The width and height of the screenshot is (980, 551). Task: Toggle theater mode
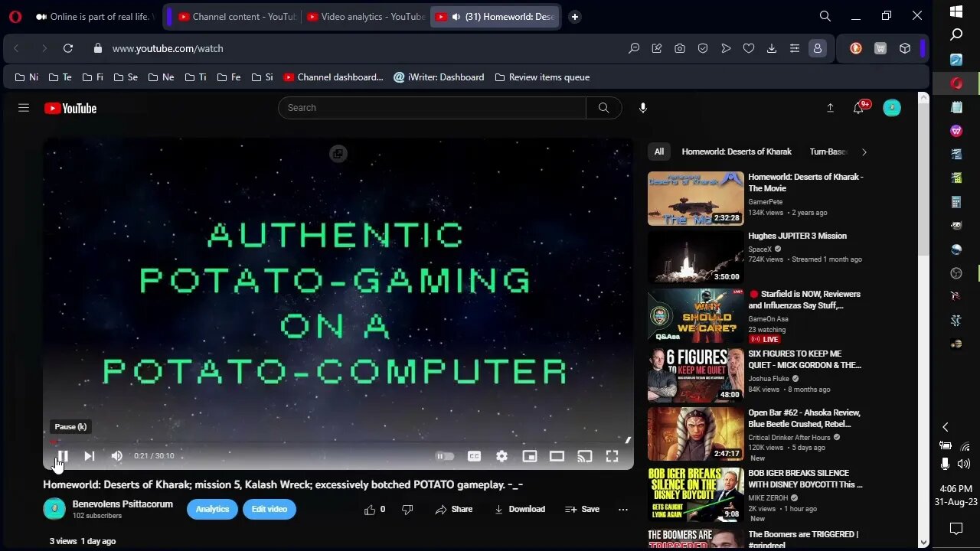pyautogui.click(x=557, y=456)
